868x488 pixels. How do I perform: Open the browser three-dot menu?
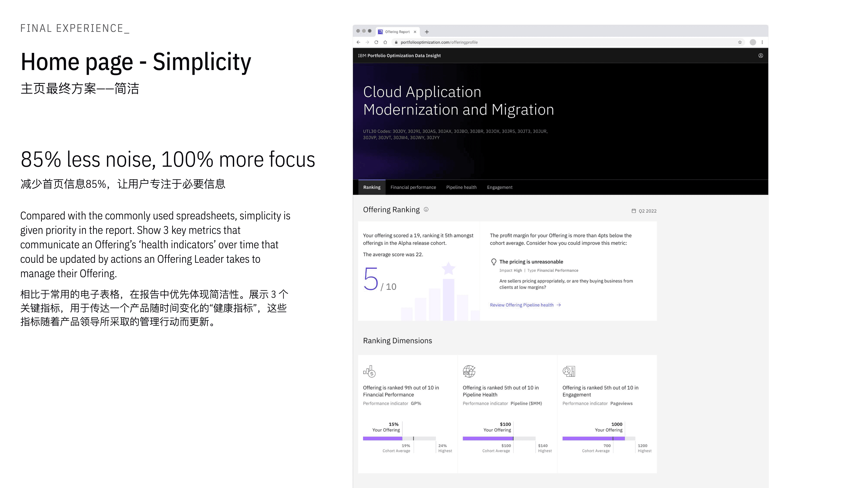pos(762,42)
